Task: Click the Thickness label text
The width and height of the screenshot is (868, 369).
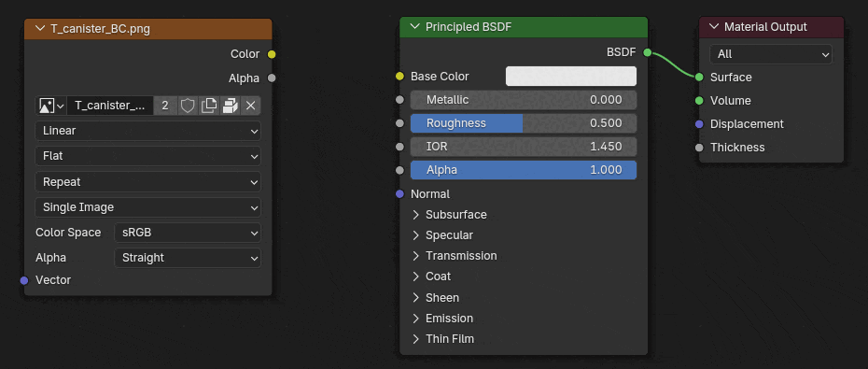Action: [x=737, y=148]
